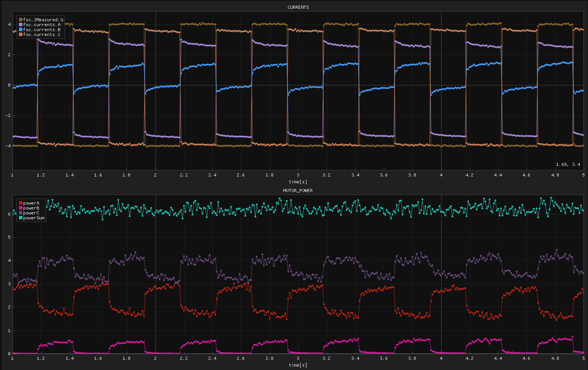588x370 pixels.
Task: Toggle the foc.currents.A legend label
Action: [42, 25]
